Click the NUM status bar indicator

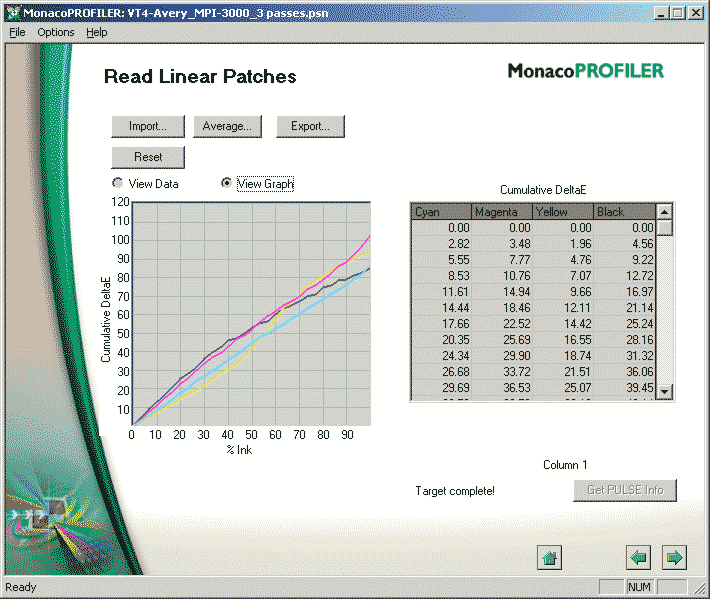pos(639,587)
